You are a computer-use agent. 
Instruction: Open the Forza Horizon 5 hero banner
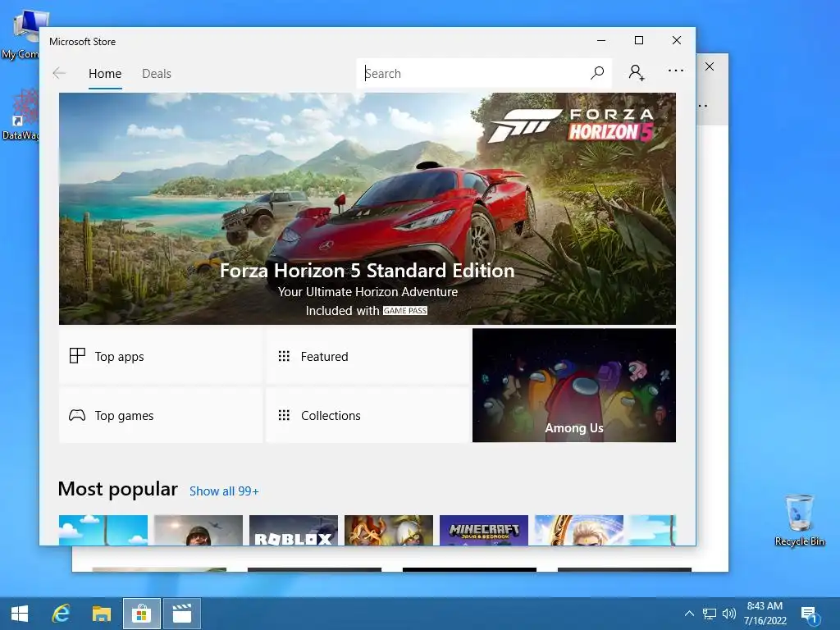coord(367,208)
